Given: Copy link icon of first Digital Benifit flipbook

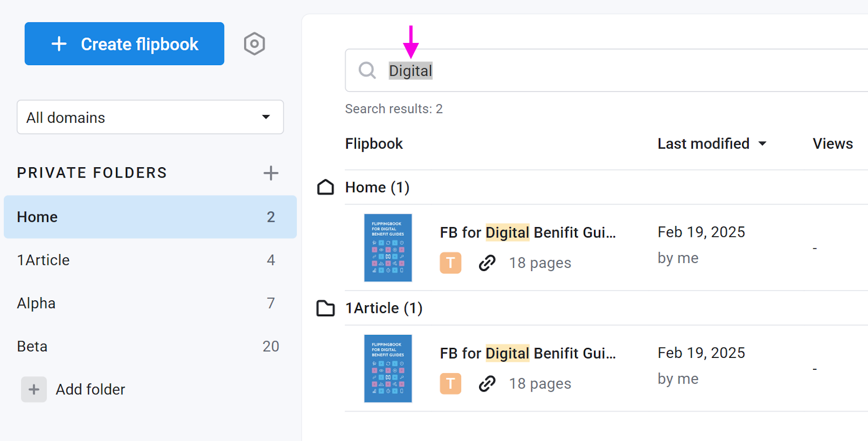Looking at the screenshot, I should pyautogui.click(x=487, y=263).
